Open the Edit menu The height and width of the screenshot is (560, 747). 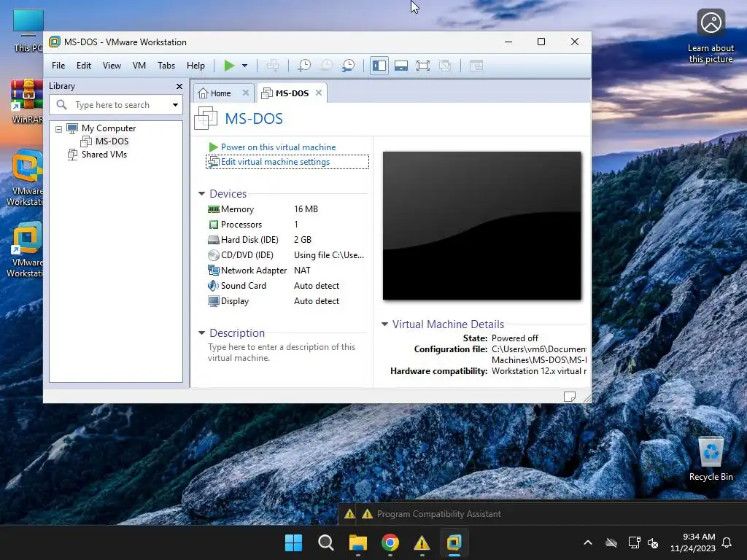pyautogui.click(x=84, y=66)
